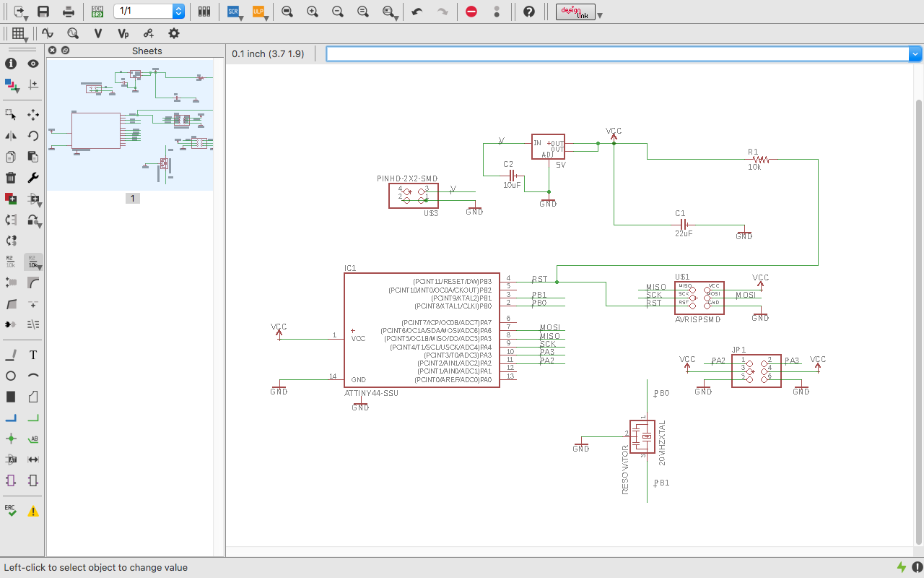Select the Mirror tool
The width and height of the screenshot is (924, 578).
click(11, 135)
